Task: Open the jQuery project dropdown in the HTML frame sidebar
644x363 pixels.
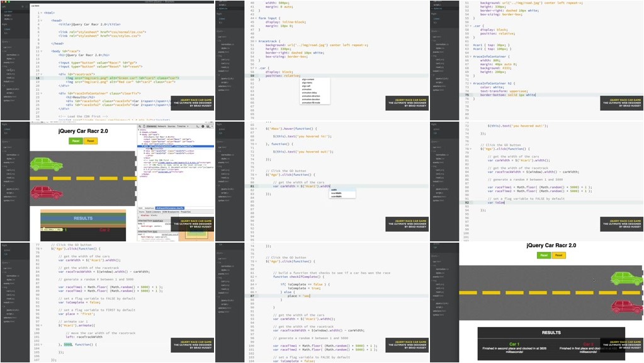Action: coord(5,42)
